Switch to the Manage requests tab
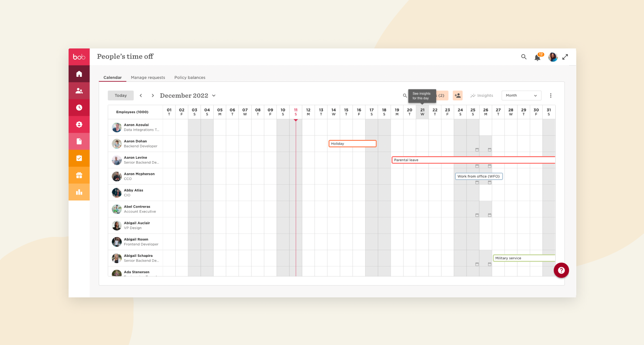This screenshot has width=644, height=345. tap(148, 77)
